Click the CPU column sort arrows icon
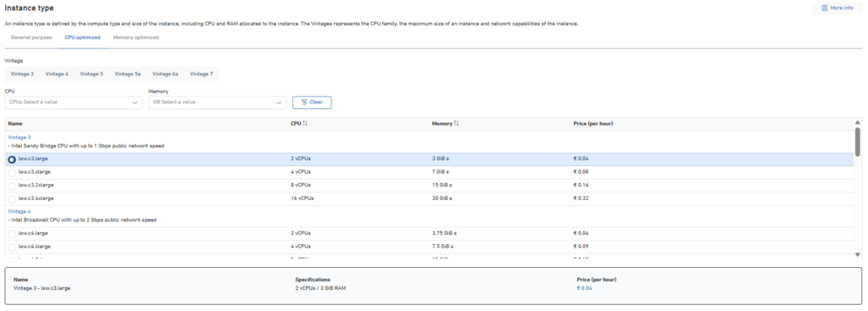Viewport: 868px width, 311px height. [305, 124]
